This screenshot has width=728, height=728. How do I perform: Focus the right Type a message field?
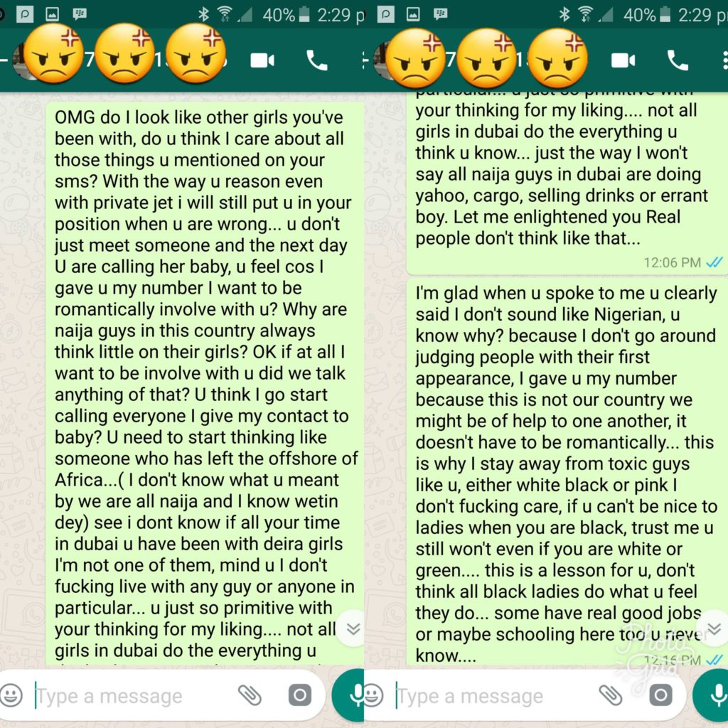tap(493, 696)
